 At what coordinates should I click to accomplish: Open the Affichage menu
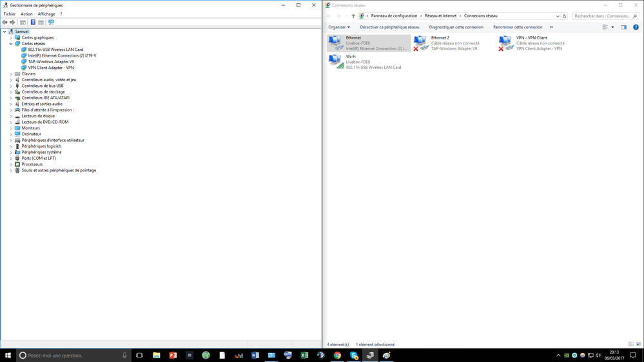tap(46, 14)
